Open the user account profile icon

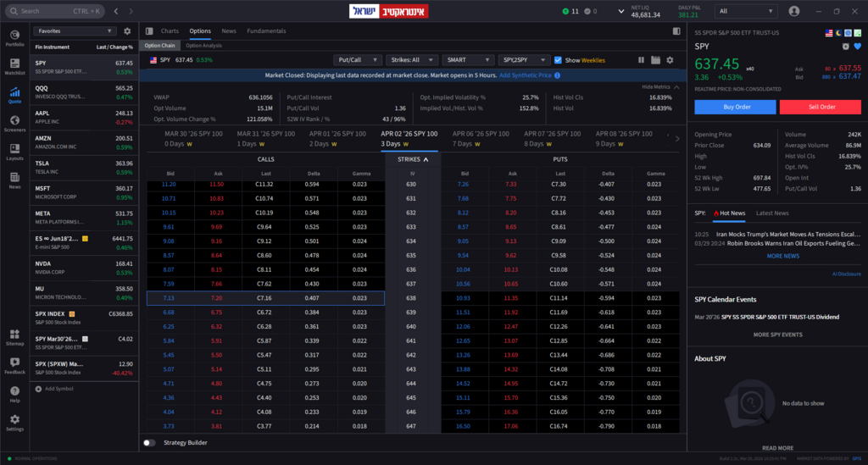click(x=793, y=11)
